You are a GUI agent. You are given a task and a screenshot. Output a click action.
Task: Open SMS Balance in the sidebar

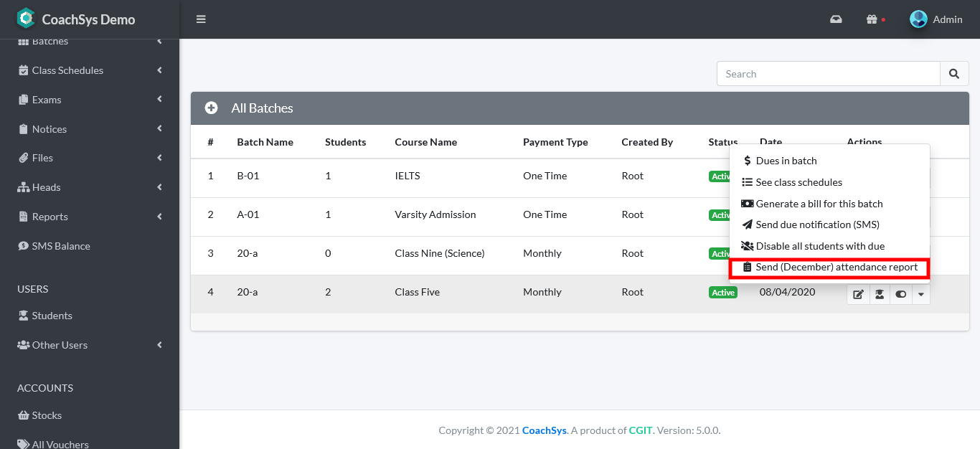[x=61, y=246]
